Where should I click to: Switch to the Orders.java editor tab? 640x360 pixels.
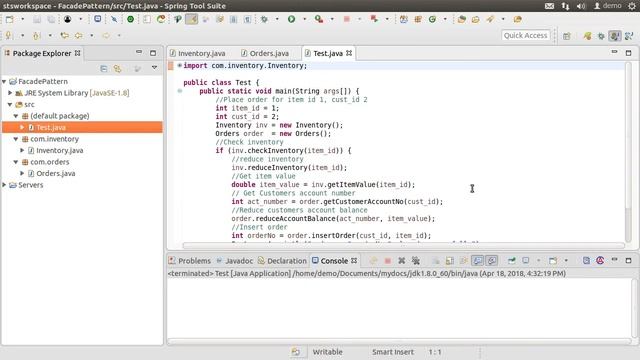click(x=265, y=53)
